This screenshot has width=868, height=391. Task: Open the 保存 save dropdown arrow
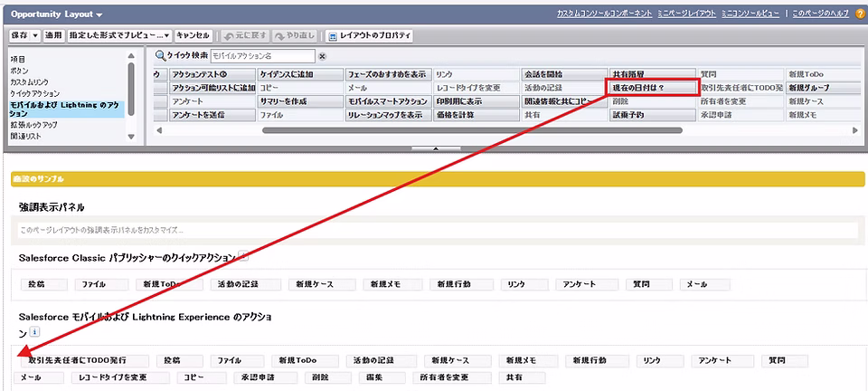click(x=35, y=36)
